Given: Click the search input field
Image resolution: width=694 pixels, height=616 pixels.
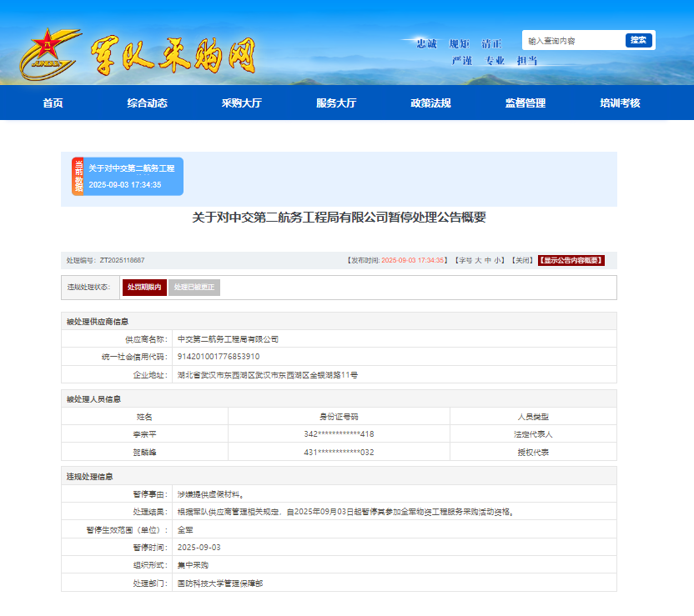Looking at the screenshot, I should click(x=574, y=40).
